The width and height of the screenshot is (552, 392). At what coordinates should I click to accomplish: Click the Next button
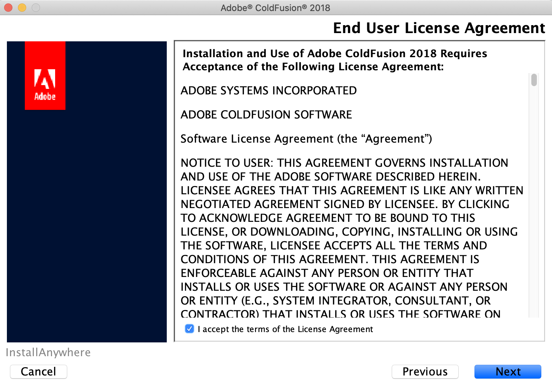click(508, 371)
